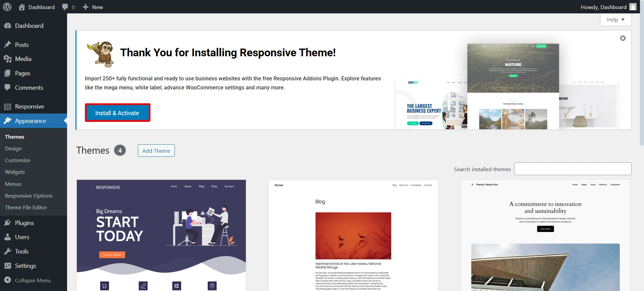Click the Themes page heading
The image size is (644, 291).
[x=93, y=150]
